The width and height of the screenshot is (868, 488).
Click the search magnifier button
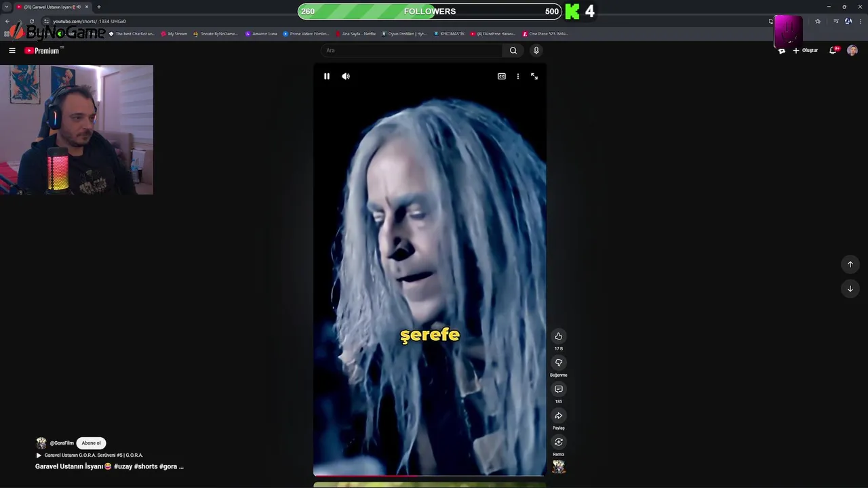(x=513, y=50)
